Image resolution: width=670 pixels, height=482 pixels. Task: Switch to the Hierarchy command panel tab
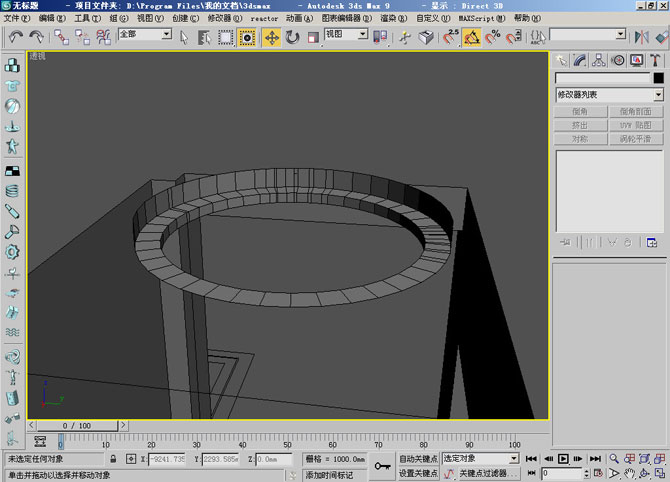[x=599, y=60]
